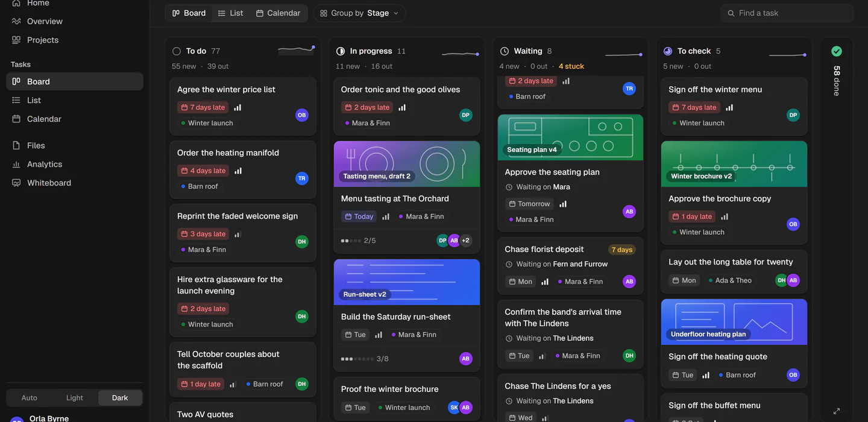The image size is (868, 422).
Task: Open the Winter brochure v2 thumbnail
Action: 734,164
